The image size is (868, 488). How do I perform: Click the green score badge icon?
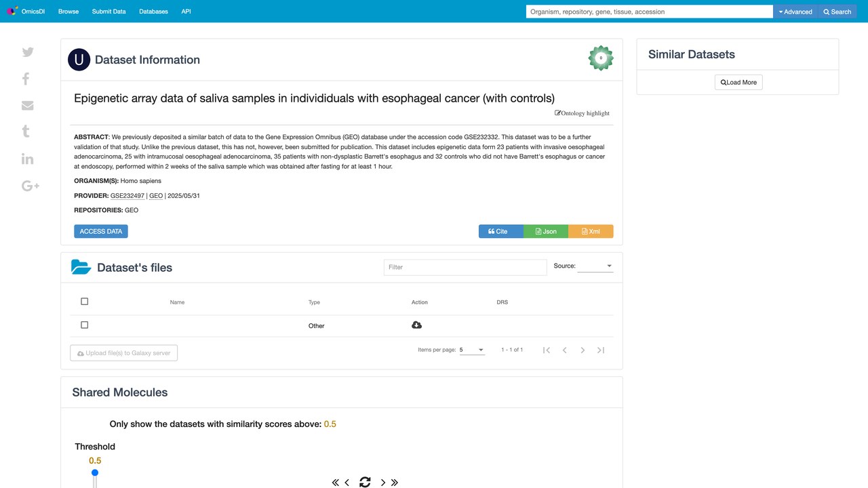coord(601,58)
